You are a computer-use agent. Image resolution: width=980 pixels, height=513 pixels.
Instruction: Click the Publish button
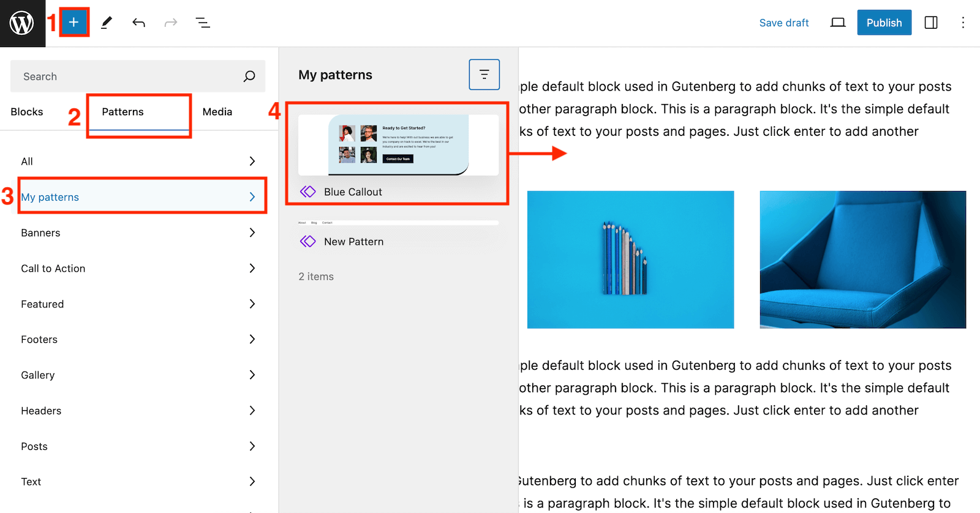[884, 23]
